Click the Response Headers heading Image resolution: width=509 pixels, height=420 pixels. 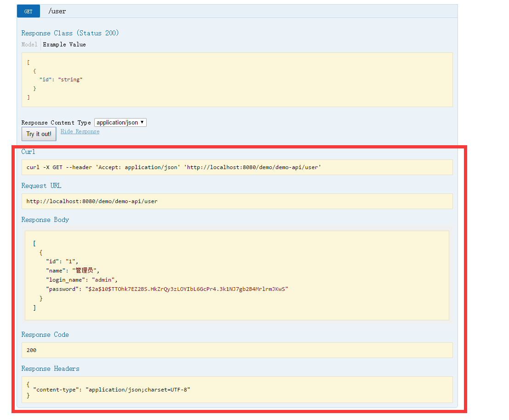pos(50,369)
